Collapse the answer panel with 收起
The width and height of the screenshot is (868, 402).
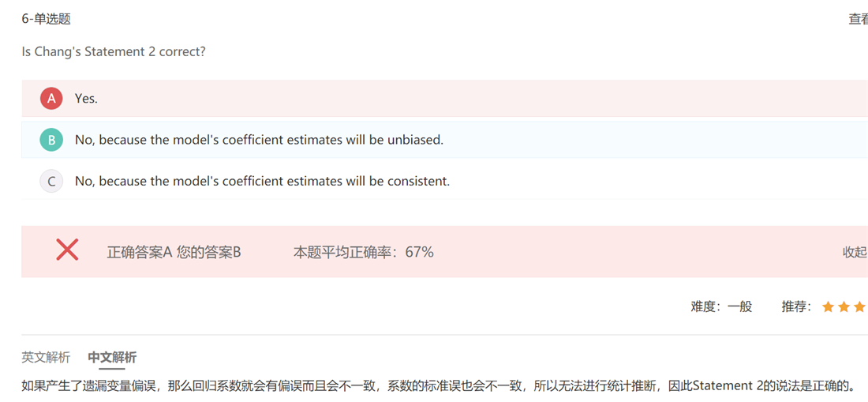(x=855, y=252)
